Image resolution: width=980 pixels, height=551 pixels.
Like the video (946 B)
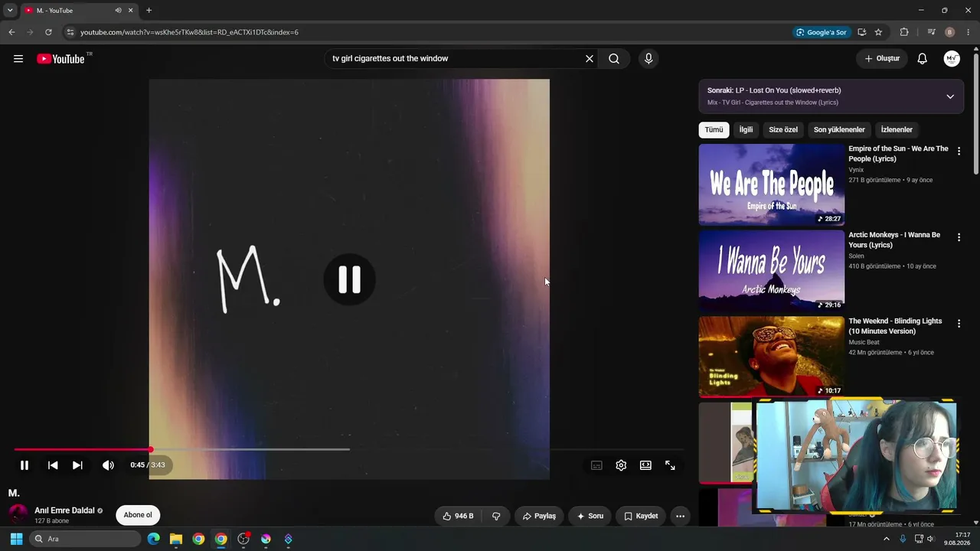coord(459,516)
